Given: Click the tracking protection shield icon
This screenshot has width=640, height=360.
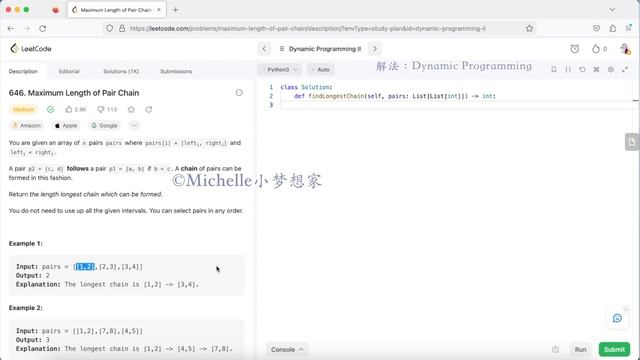Looking at the screenshot, I should [109, 29].
